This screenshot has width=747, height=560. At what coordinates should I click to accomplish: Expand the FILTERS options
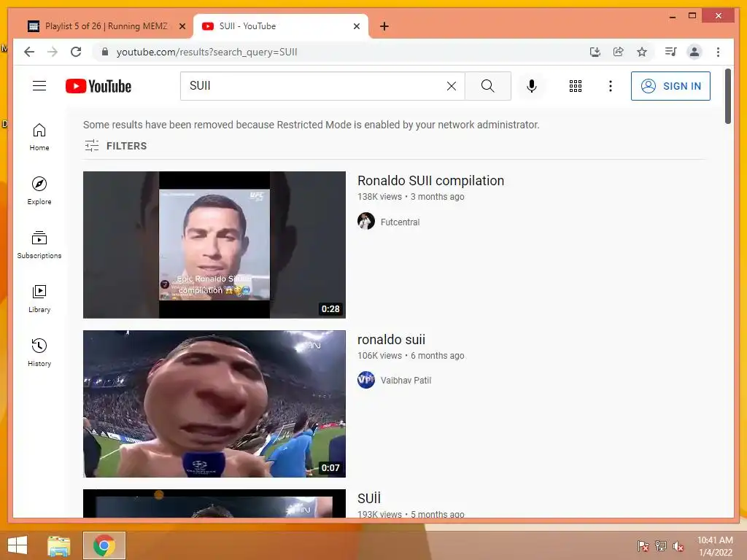[116, 146]
